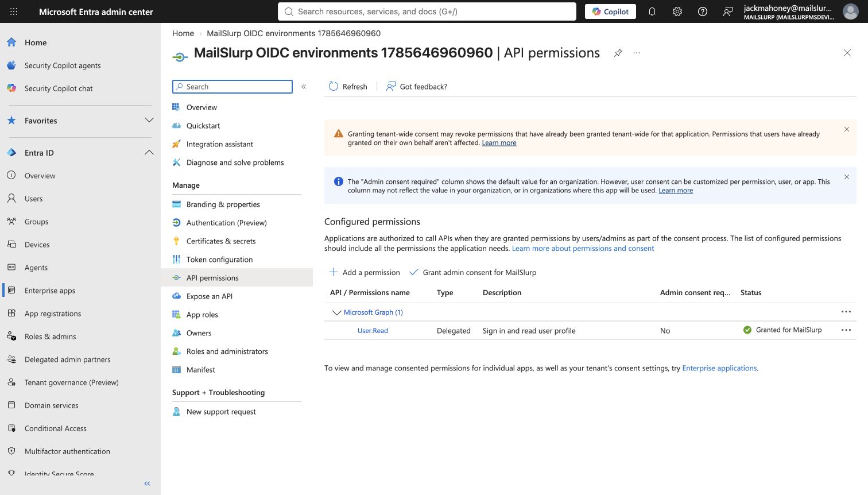The image size is (868, 495).
Task: Open ellipsis menu for Microsoft Graph row
Action: (x=846, y=312)
